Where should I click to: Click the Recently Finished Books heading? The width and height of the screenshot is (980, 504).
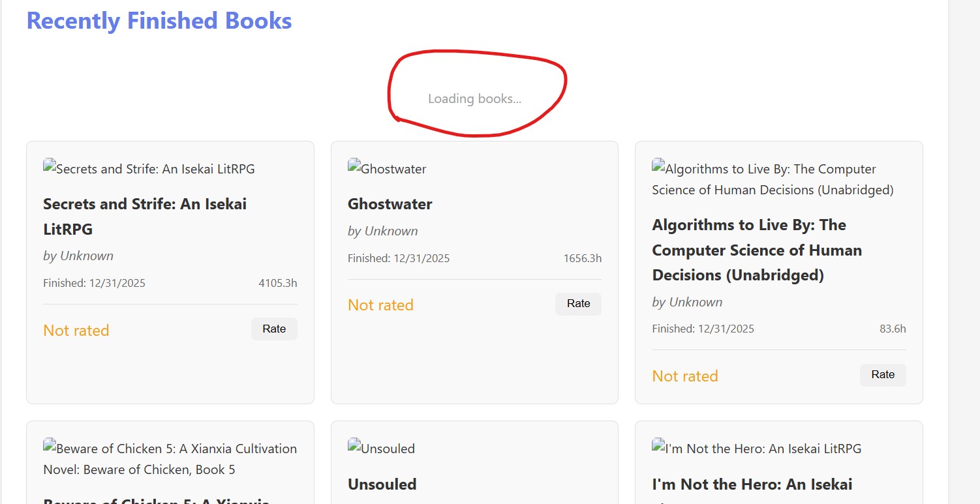click(159, 21)
